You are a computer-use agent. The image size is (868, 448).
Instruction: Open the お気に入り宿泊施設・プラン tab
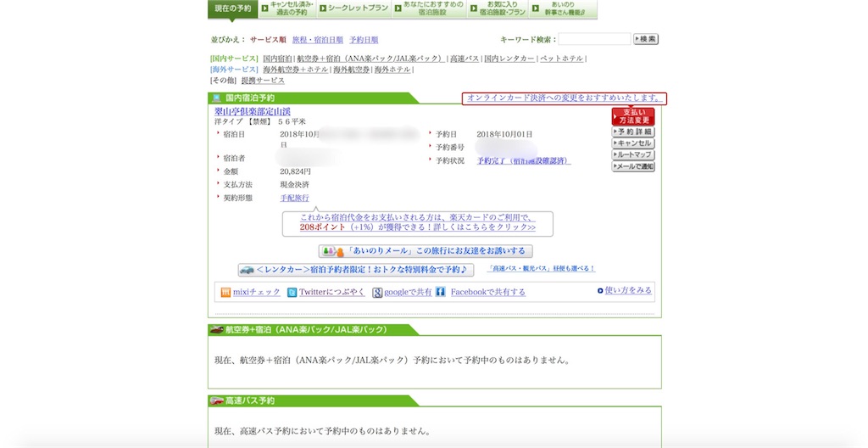click(498, 8)
